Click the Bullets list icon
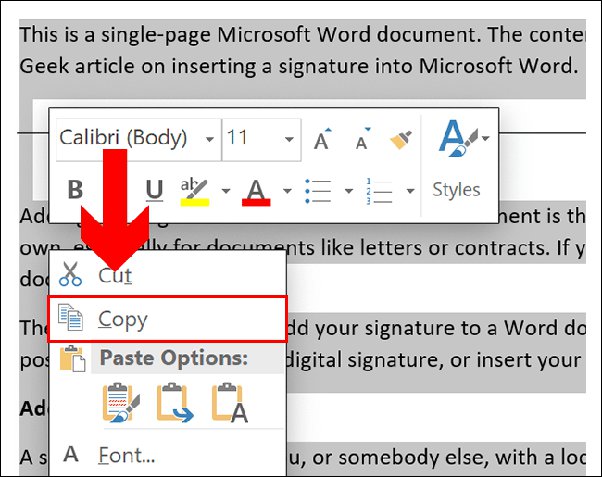The image size is (602, 477). [x=318, y=190]
